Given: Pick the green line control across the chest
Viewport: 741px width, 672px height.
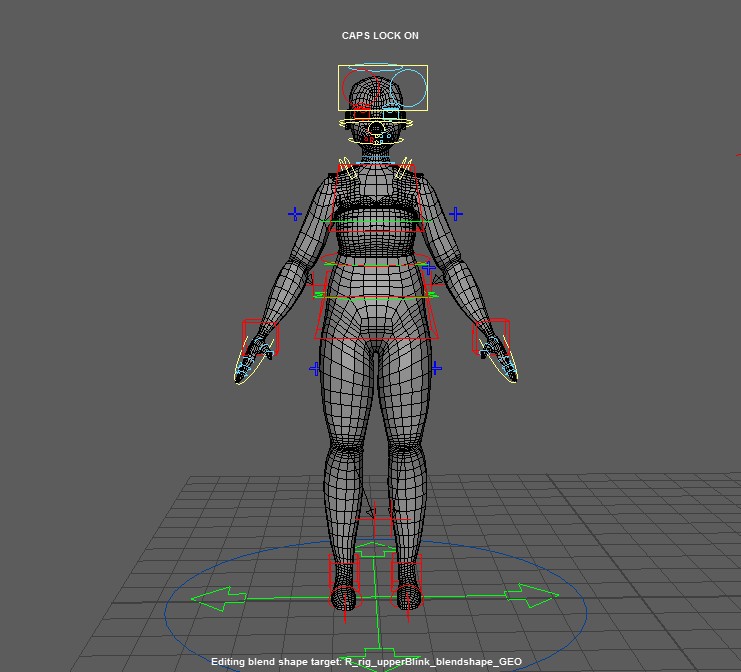Looking at the screenshot, I should [376, 221].
